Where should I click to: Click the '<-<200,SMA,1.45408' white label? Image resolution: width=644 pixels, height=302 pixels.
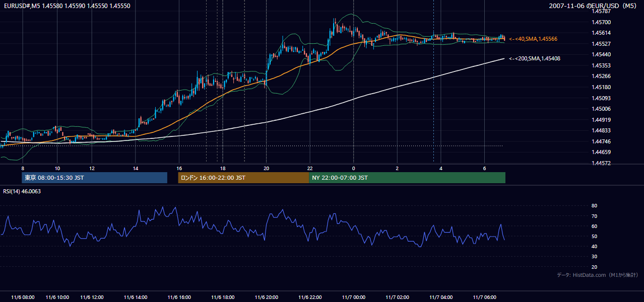coord(535,58)
